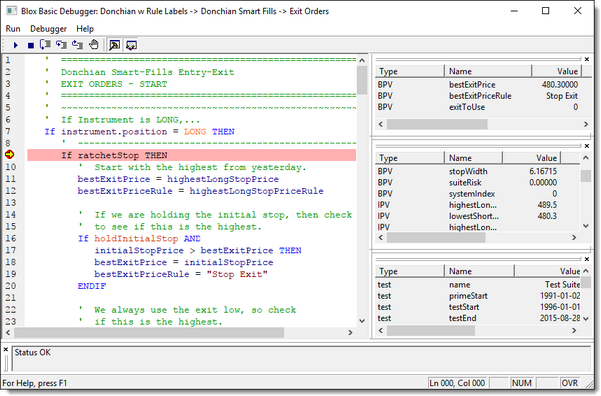Click the NUM status bar indicator
This screenshot has height=396, width=601.
[521, 383]
